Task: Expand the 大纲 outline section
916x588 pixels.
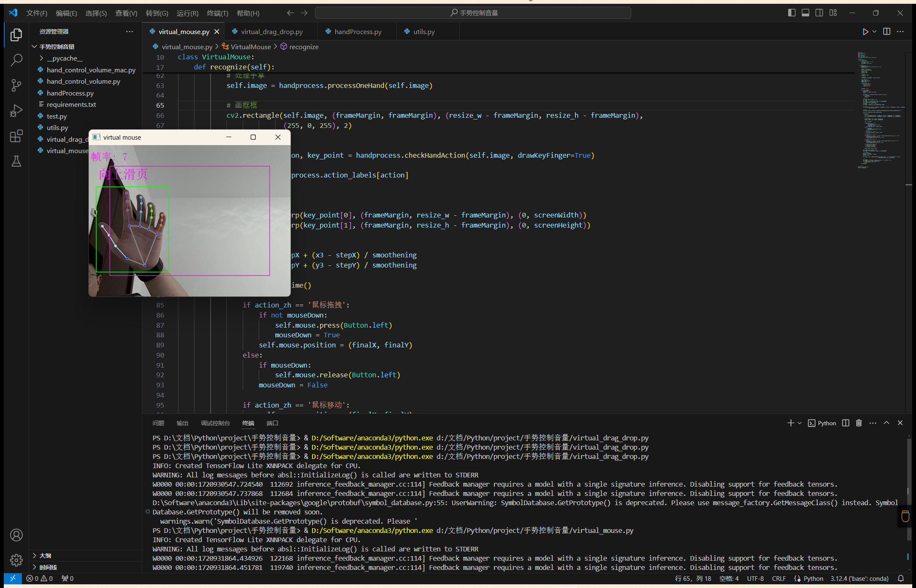Action: click(x=45, y=556)
